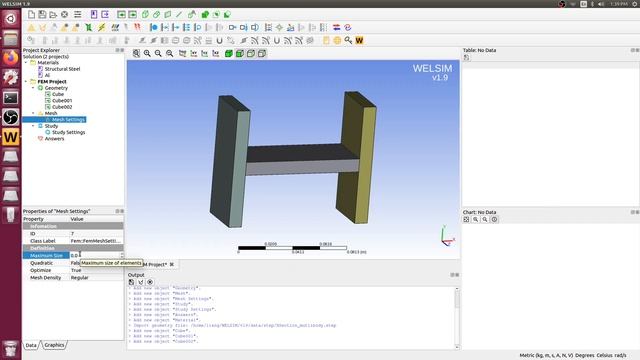Screen dimensions: 640x360
Task: Open WELSIM launcher icon in the dock
Action: coord(11,137)
